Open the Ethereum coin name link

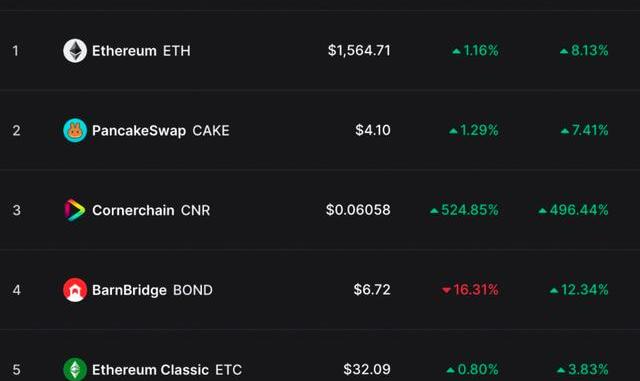(124, 51)
